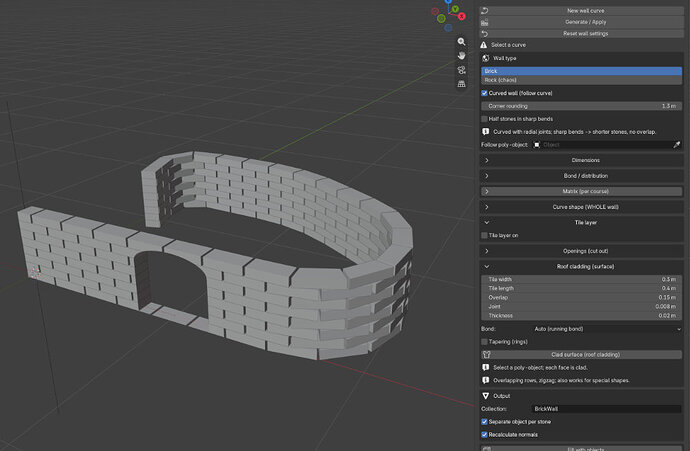Click Generate / Apply button
690x451 pixels.
(581, 22)
